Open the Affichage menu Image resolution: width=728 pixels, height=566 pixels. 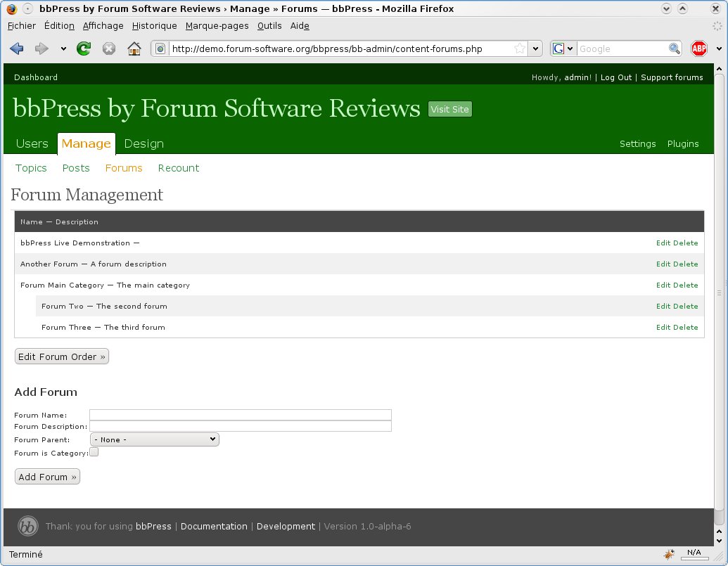(103, 26)
